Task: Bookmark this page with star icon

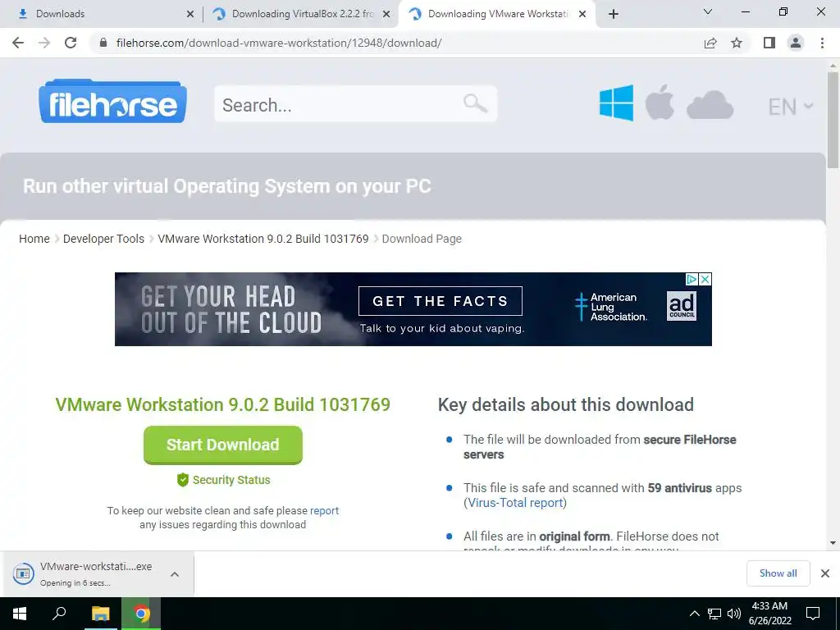Action: click(x=737, y=43)
